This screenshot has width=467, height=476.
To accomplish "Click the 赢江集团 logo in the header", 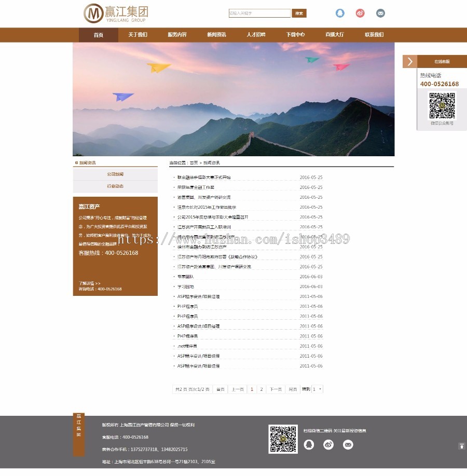I will pyautogui.click(x=116, y=13).
